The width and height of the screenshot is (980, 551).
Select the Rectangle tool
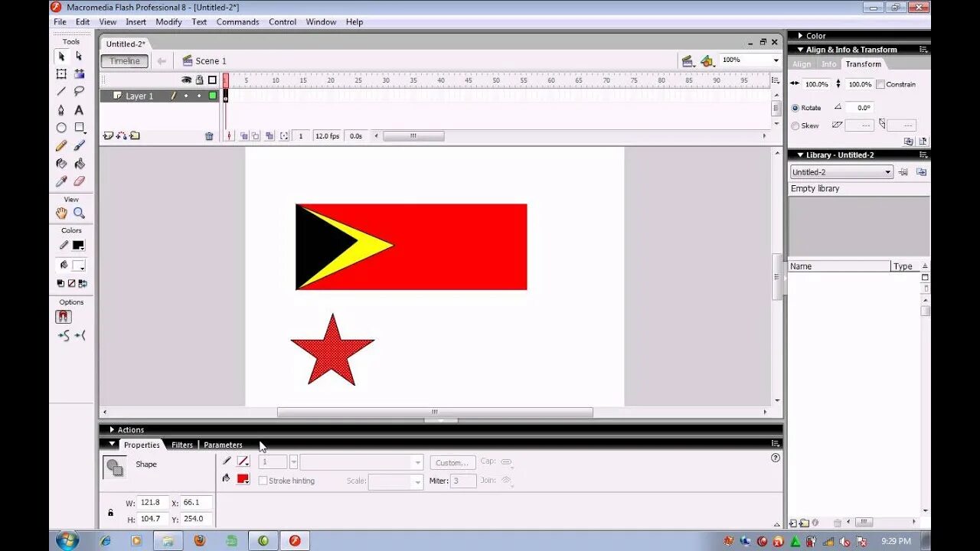tap(79, 128)
